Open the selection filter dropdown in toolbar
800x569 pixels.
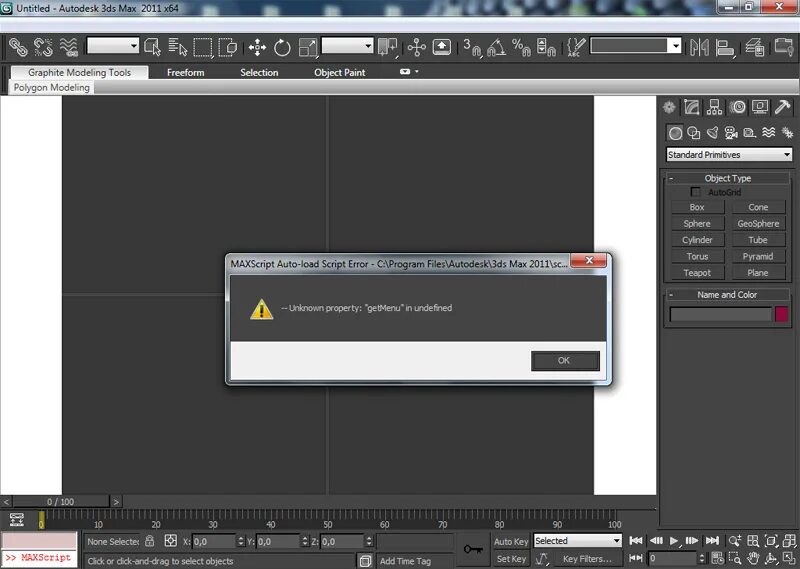(113, 45)
